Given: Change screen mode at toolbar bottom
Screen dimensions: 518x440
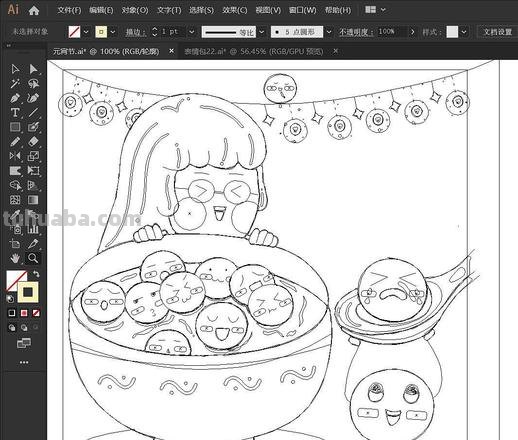Looking at the screenshot, I should pyautogui.click(x=24, y=343).
